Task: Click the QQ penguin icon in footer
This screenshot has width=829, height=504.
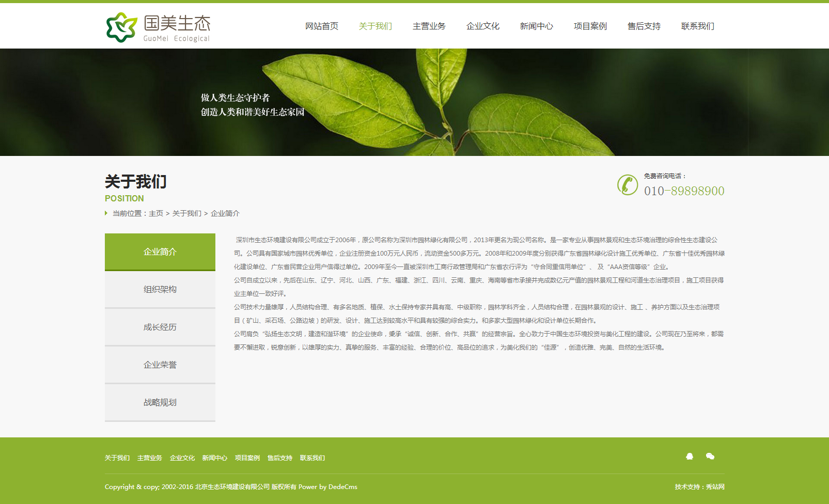Action: tap(689, 456)
